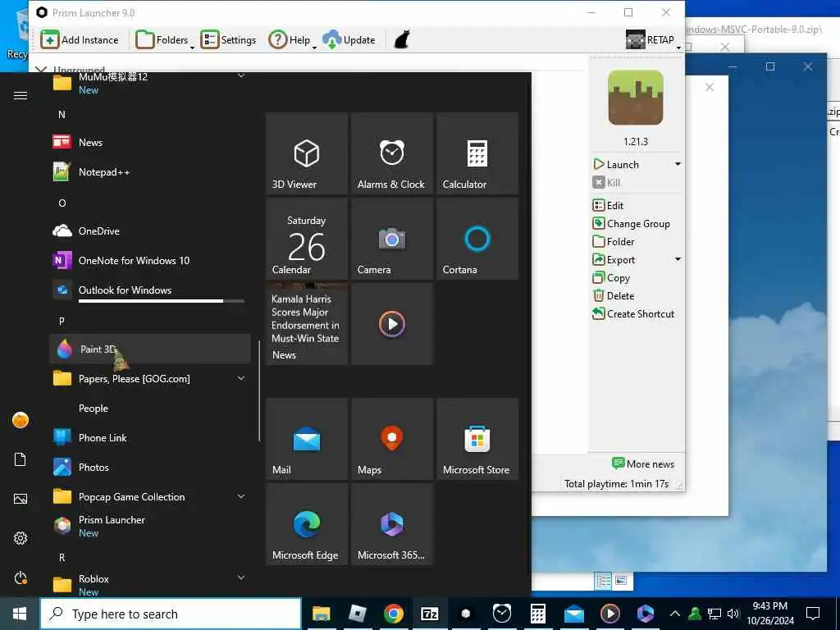This screenshot has height=630, width=840.
Task: Open People from the app list
Action: click(x=150, y=409)
